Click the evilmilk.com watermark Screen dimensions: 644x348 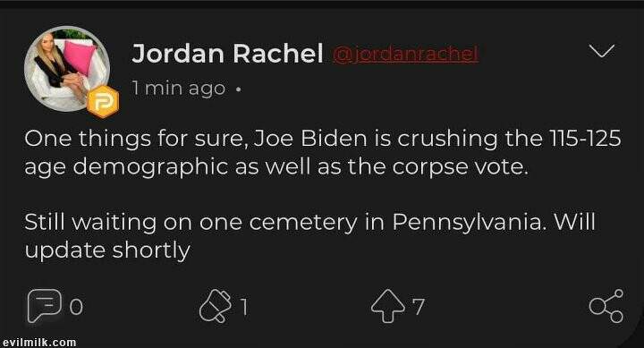tap(39, 343)
